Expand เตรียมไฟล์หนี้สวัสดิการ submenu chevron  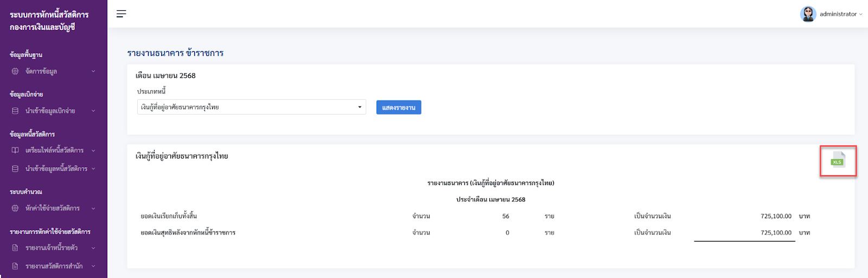(93, 150)
